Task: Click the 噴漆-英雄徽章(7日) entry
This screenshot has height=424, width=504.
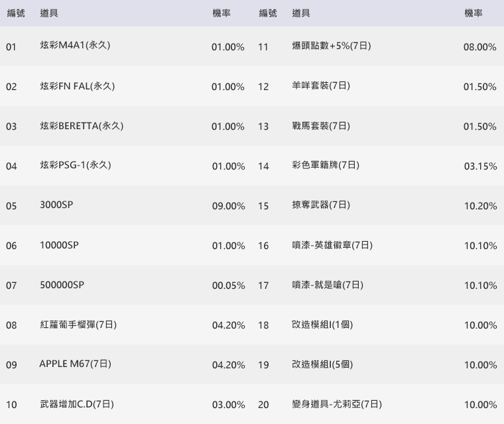Action: [x=332, y=245]
